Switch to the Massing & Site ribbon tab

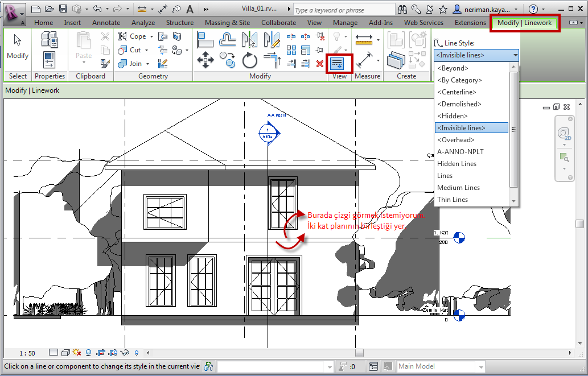click(x=228, y=23)
